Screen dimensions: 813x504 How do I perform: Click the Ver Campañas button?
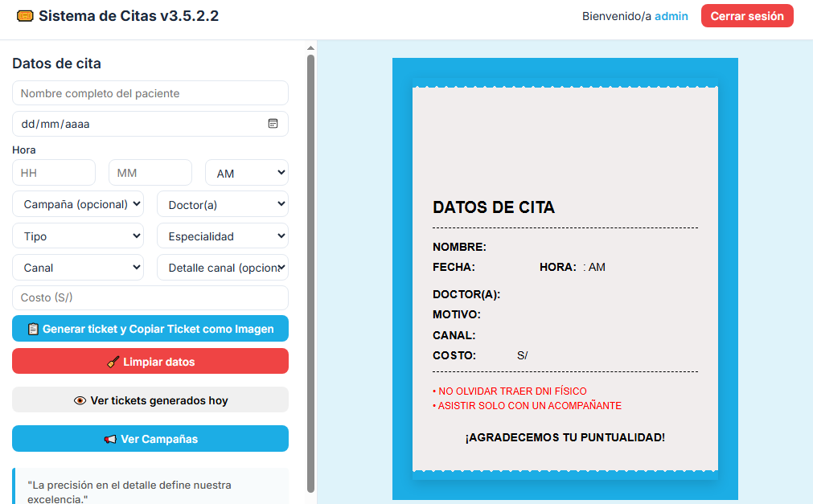click(x=150, y=439)
